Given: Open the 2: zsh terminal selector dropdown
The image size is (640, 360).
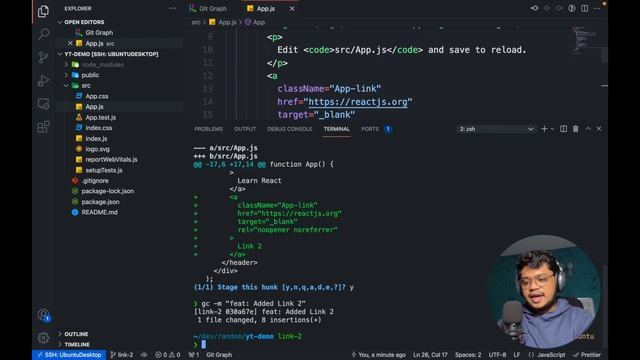Looking at the screenshot, I should 496,129.
